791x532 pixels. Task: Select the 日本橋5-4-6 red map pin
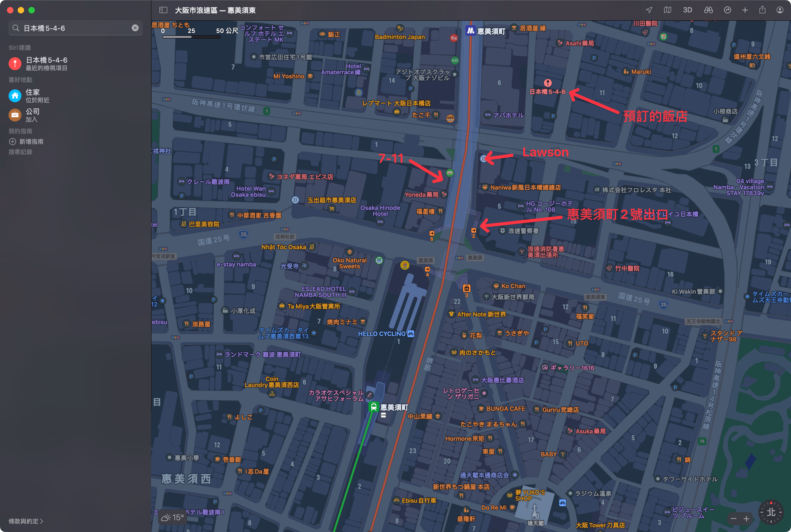click(x=548, y=83)
